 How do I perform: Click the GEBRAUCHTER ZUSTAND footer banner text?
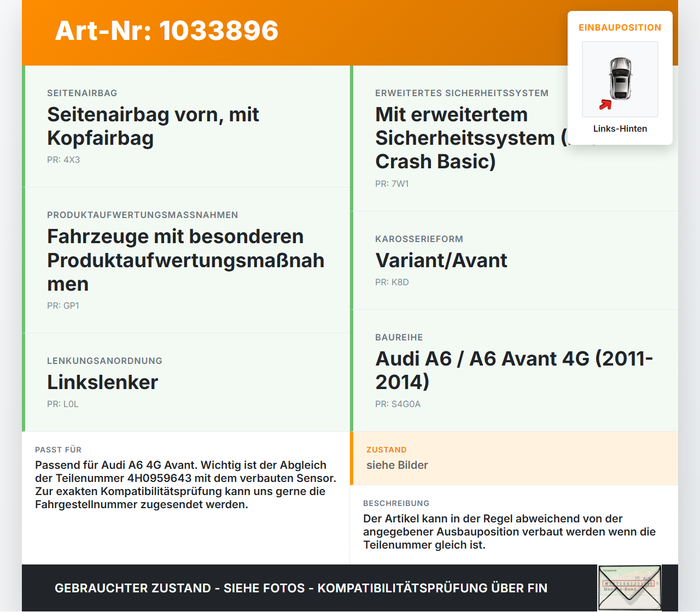[x=301, y=588]
